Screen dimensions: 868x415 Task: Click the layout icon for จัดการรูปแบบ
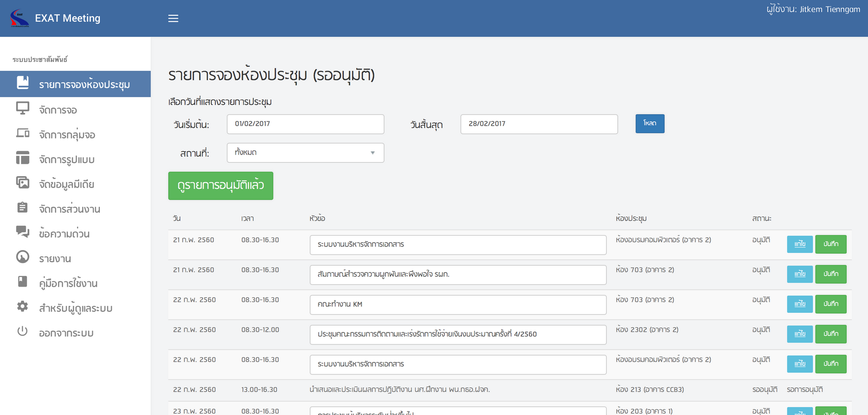23,158
